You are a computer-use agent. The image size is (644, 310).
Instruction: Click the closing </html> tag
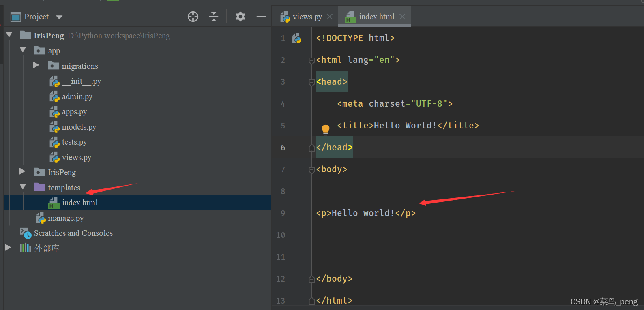pyautogui.click(x=334, y=301)
